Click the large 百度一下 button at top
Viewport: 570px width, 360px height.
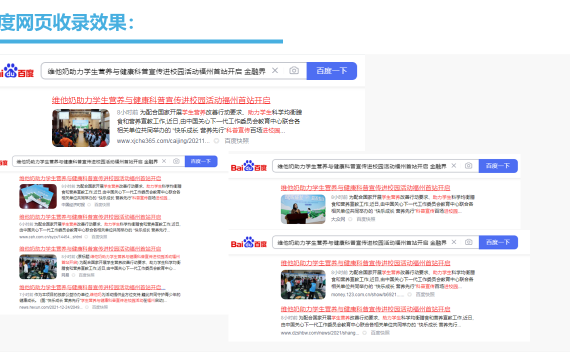click(332, 71)
